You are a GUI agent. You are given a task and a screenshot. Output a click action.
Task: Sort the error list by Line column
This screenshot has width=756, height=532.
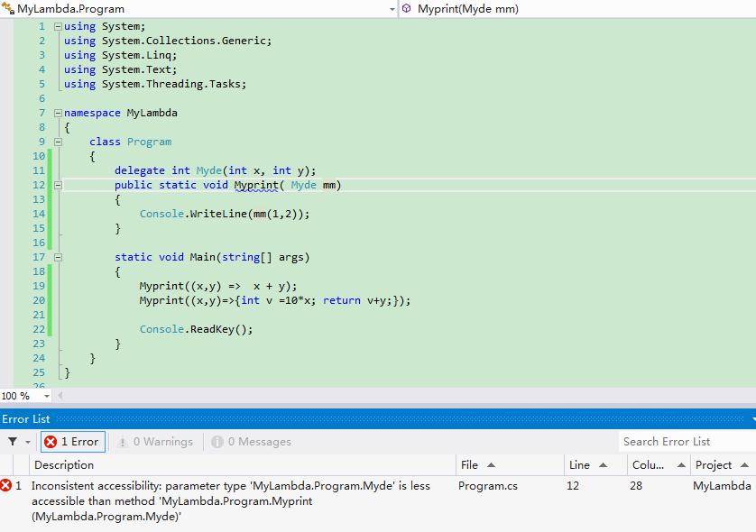point(595,465)
